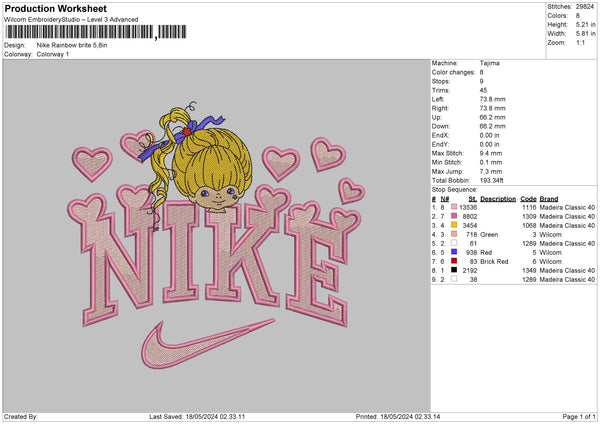Click the Page 1 of 1 label
The height and width of the screenshot is (424, 600).
[579, 416]
